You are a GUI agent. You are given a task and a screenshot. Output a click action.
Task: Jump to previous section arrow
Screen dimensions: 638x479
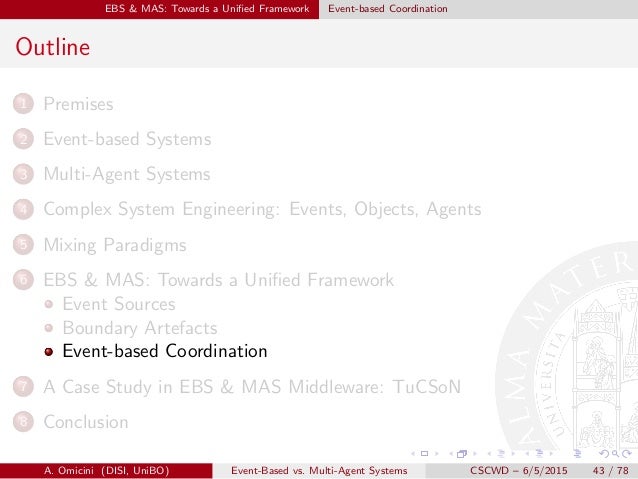click(x=527, y=453)
